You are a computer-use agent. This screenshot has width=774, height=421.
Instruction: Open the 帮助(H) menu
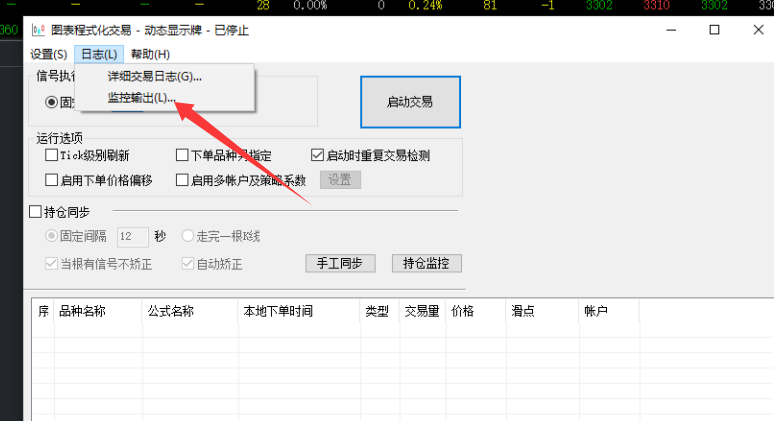click(x=151, y=54)
